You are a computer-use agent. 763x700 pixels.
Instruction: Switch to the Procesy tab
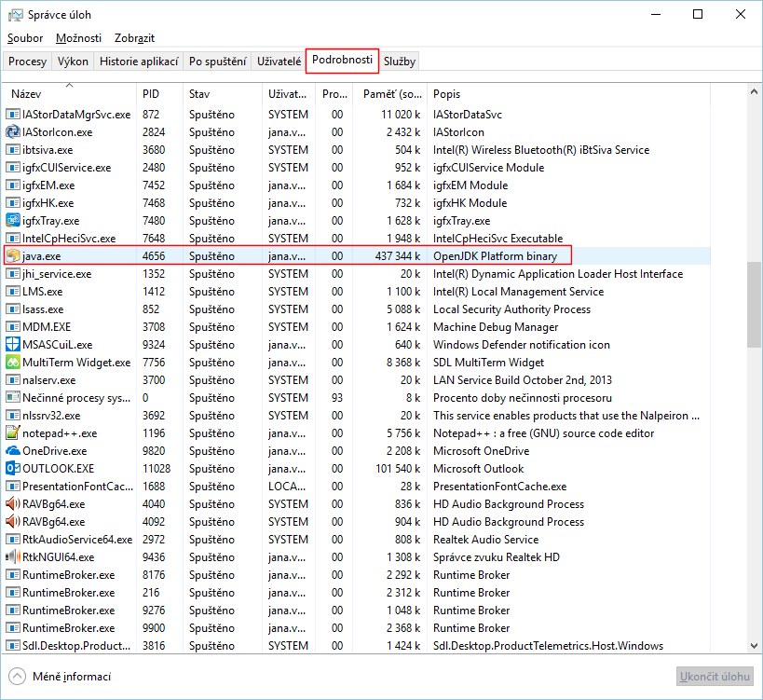[x=27, y=62]
